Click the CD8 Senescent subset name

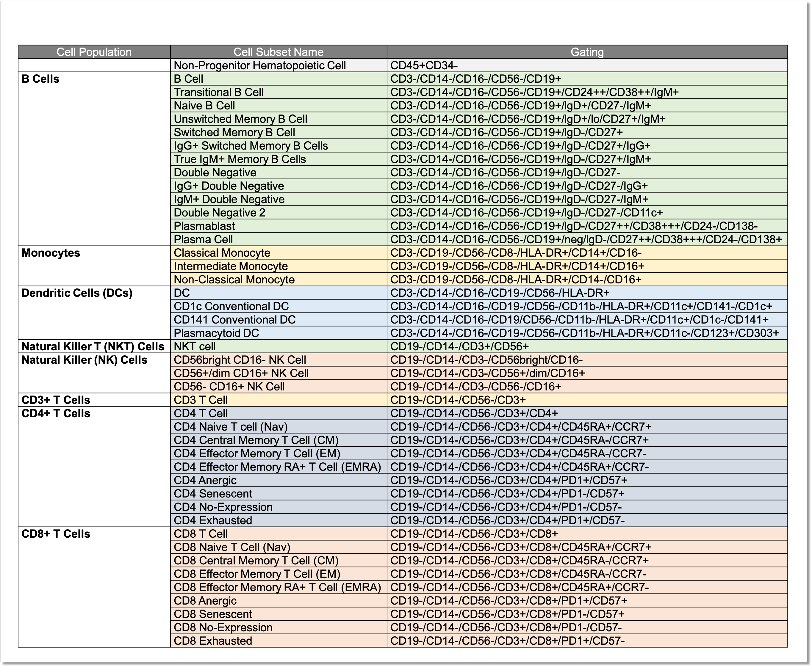(213, 614)
